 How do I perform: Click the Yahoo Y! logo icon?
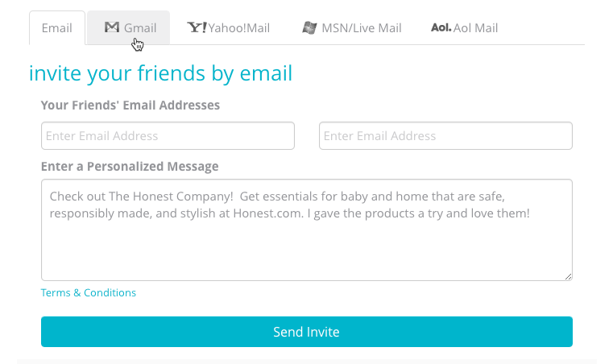[197, 27]
